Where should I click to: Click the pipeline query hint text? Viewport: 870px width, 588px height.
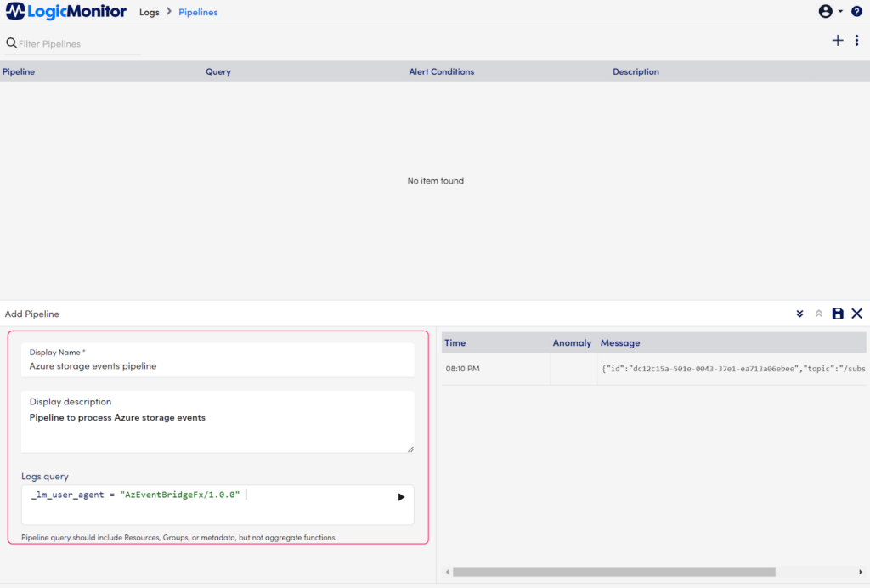(x=178, y=538)
